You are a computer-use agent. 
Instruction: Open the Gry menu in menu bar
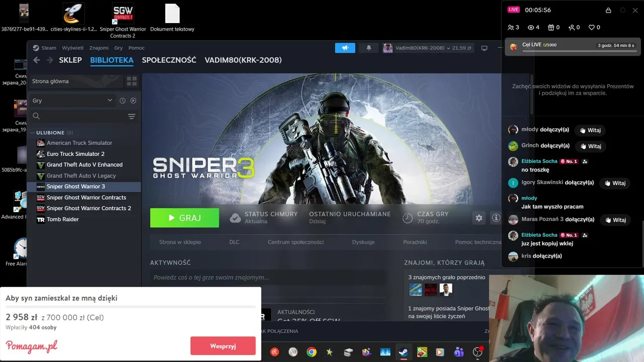(118, 48)
